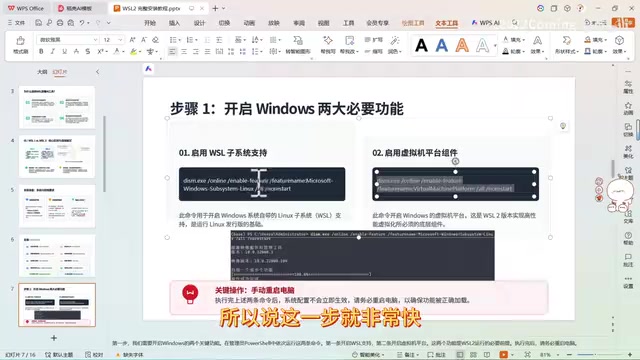Apply the orange outlined A text style
The height and width of the screenshot is (360, 640).
click(x=462, y=45)
